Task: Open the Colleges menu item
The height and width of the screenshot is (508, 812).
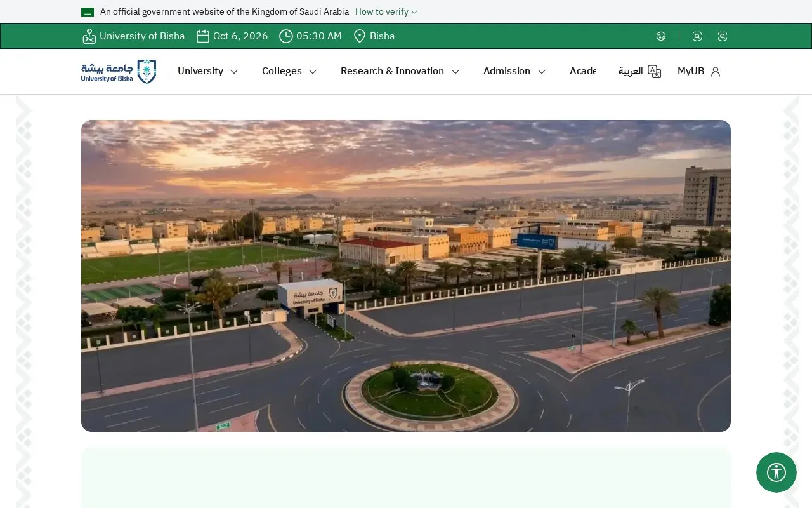Action: point(282,71)
